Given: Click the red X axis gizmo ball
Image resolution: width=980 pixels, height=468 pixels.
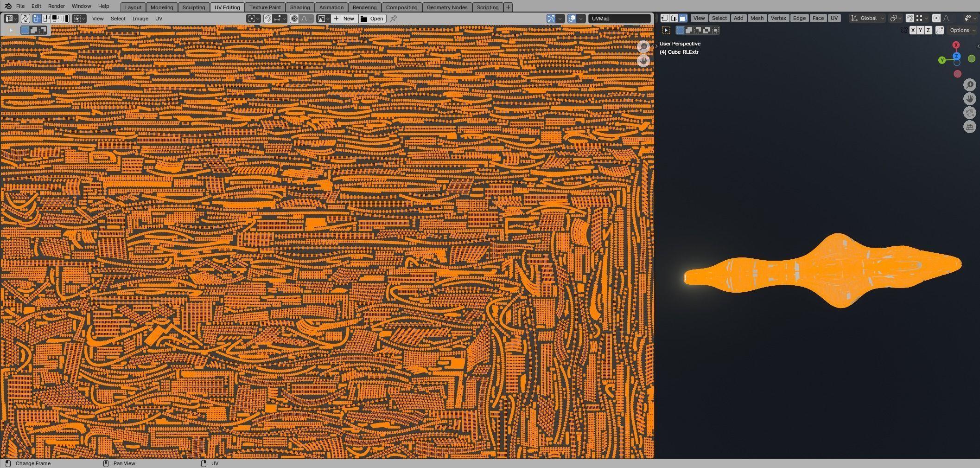Looking at the screenshot, I should coord(956,45).
